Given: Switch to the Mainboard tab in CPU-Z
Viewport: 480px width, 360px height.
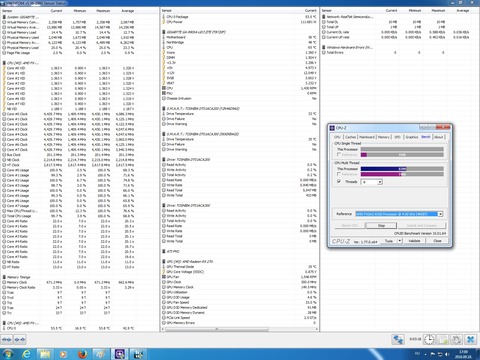Looking at the screenshot, I should 367,137.
